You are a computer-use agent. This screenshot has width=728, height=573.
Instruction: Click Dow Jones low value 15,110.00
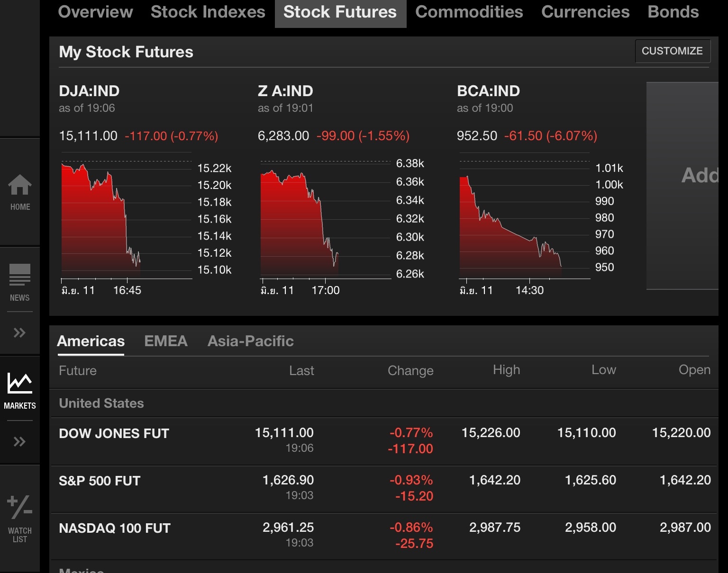pos(587,432)
